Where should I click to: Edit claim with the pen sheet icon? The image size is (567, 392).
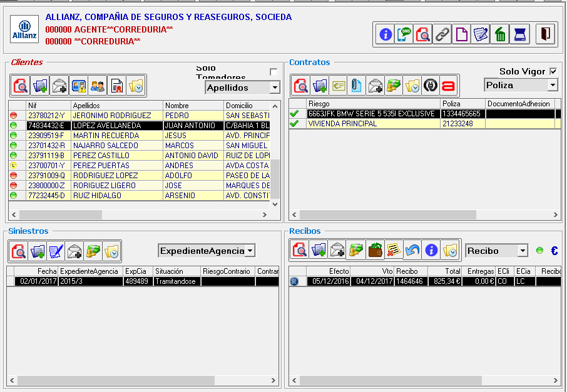56,251
